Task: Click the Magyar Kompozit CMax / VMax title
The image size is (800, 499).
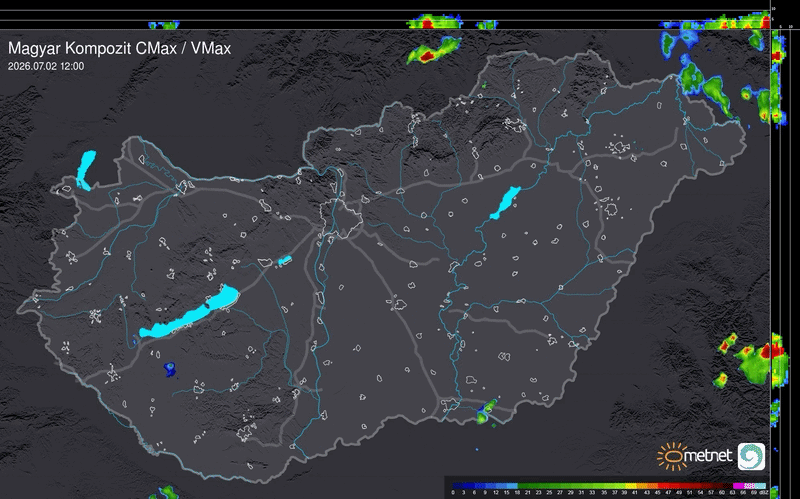Action: tap(119, 48)
